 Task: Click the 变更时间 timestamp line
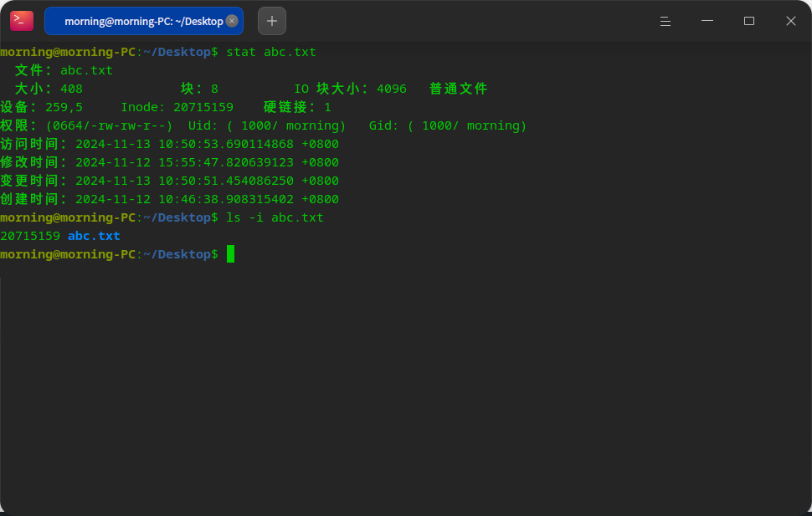click(x=169, y=181)
